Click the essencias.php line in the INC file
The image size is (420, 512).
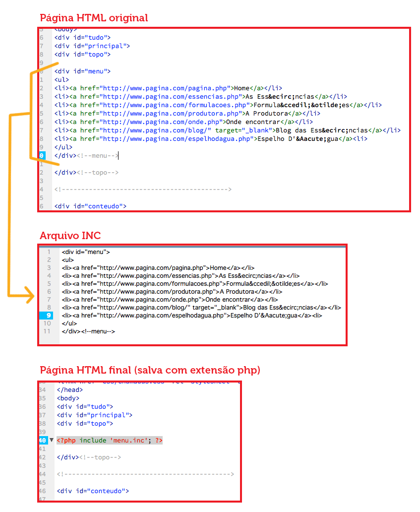(181, 276)
